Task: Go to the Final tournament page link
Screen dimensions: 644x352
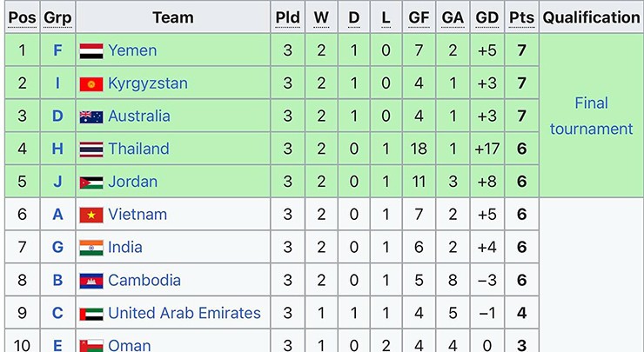Action: [x=591, y=116]
